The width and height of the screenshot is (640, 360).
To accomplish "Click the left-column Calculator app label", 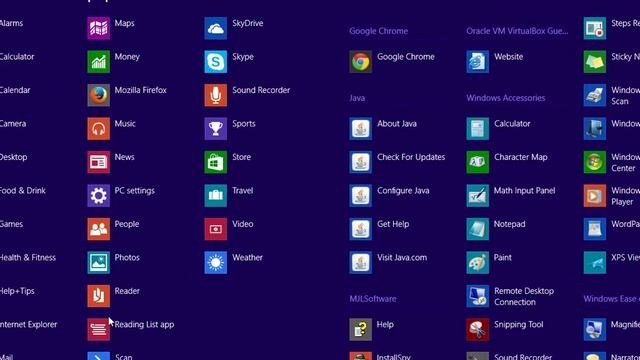I will pyautogui.click(x=17, y=57).
